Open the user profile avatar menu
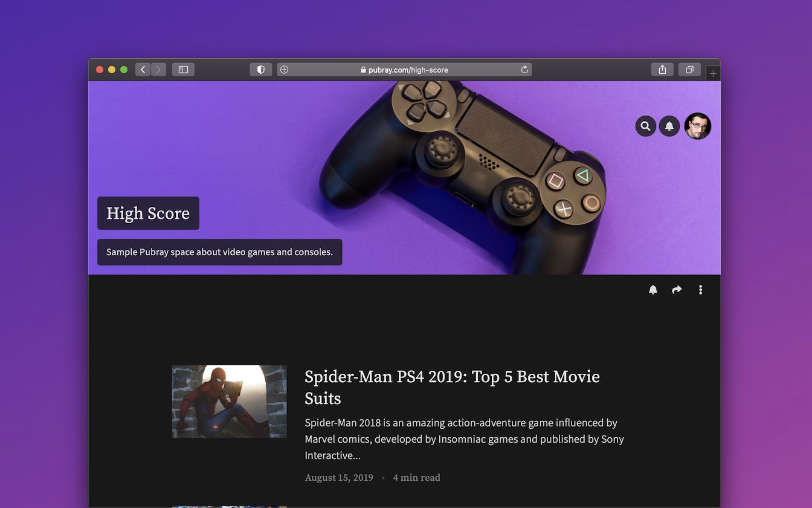812x508 pixels. pyautogui.click(x=698, y=126)
